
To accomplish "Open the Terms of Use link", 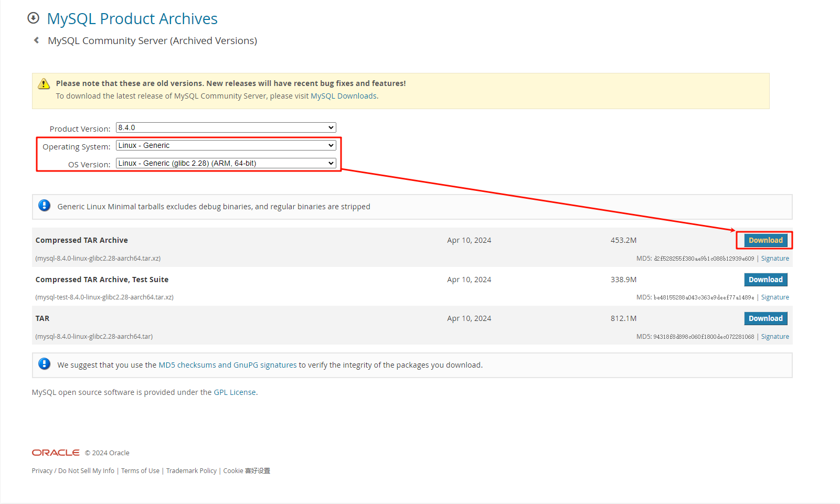I will pos(140,471).
